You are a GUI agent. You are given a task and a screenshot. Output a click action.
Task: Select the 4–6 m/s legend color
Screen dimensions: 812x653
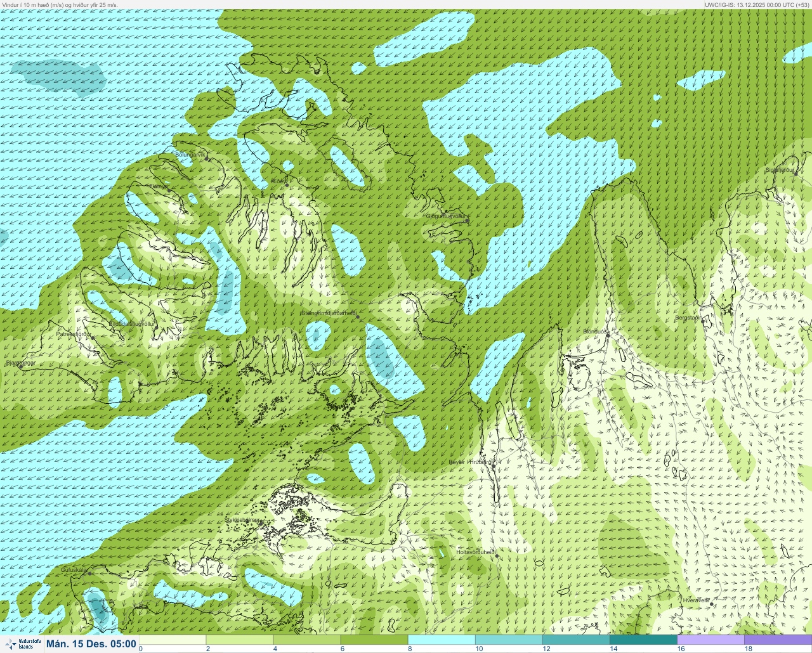307,640
